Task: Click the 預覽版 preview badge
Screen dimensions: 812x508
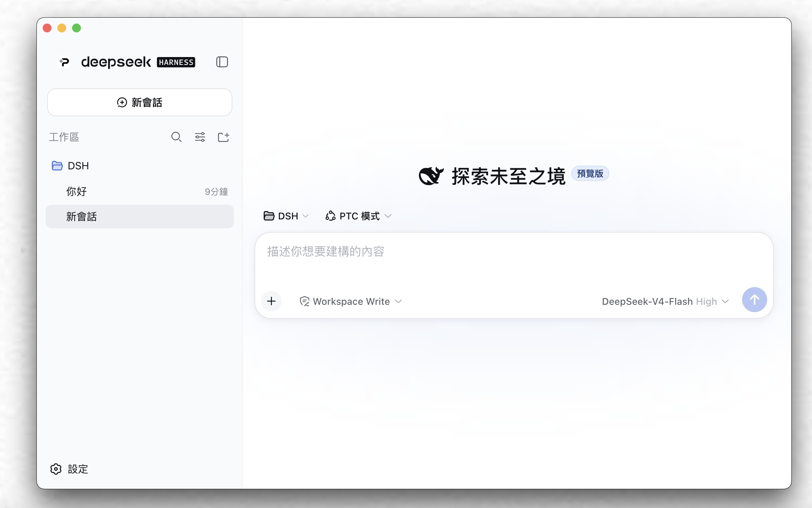Action: tap(590, 173)
